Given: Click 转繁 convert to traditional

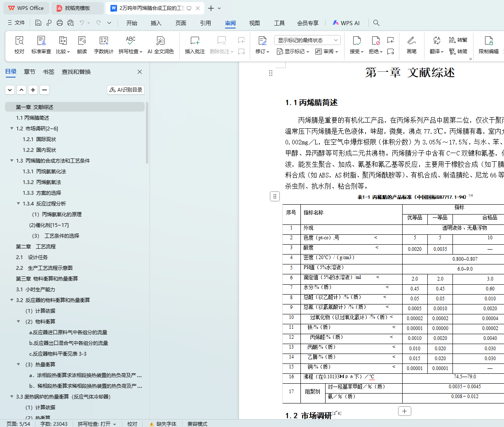Looking at the screenshot, I should pos(458,40).
